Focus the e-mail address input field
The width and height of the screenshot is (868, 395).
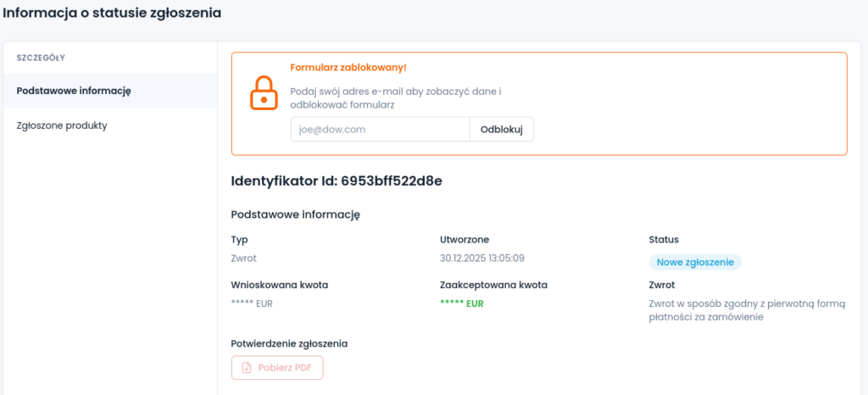(380, 130)
